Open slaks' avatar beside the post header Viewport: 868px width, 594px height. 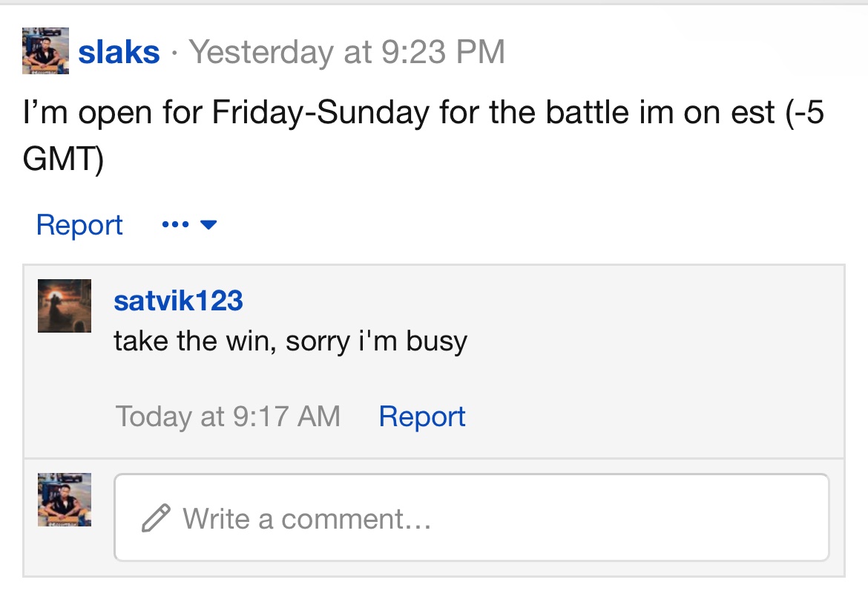(45, 50)
